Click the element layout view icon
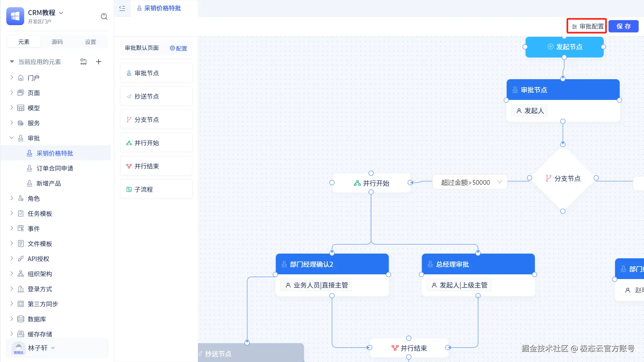644x362 pixels. (x=83, y=62)
